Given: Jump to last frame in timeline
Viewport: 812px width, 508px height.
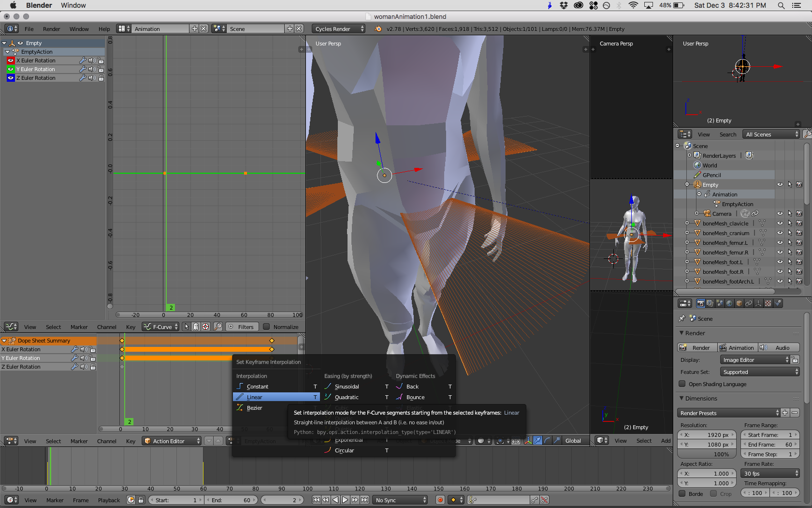Looking at the screenshot, I should [364, 500].
